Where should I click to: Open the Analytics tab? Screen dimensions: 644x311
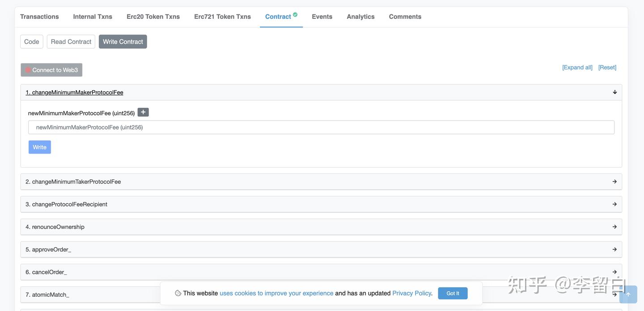[x=360, y=17]
